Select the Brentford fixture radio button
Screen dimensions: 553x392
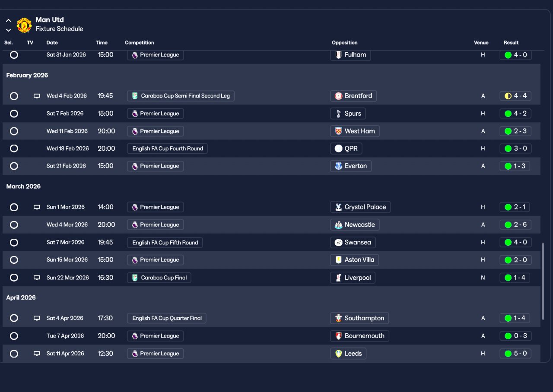[14, 96]
